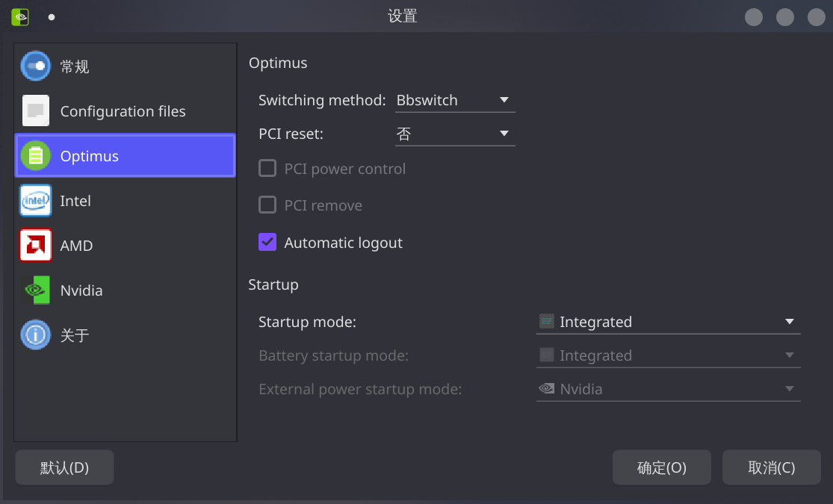
Task: Click the blue info icon for 关于
Action: [36, 335]
